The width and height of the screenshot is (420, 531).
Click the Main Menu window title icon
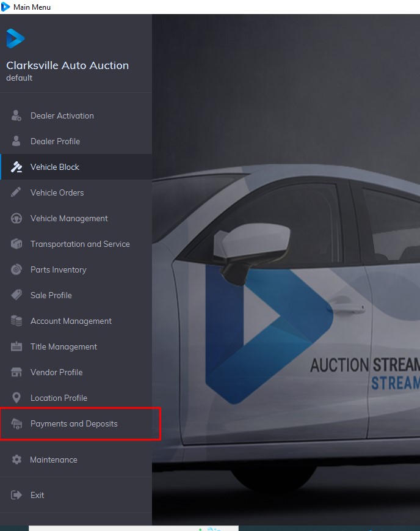click(x=6, y=7)
